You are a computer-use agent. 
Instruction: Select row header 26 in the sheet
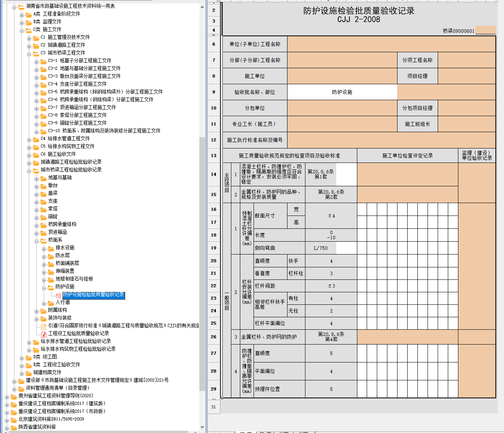click(214, 337)
